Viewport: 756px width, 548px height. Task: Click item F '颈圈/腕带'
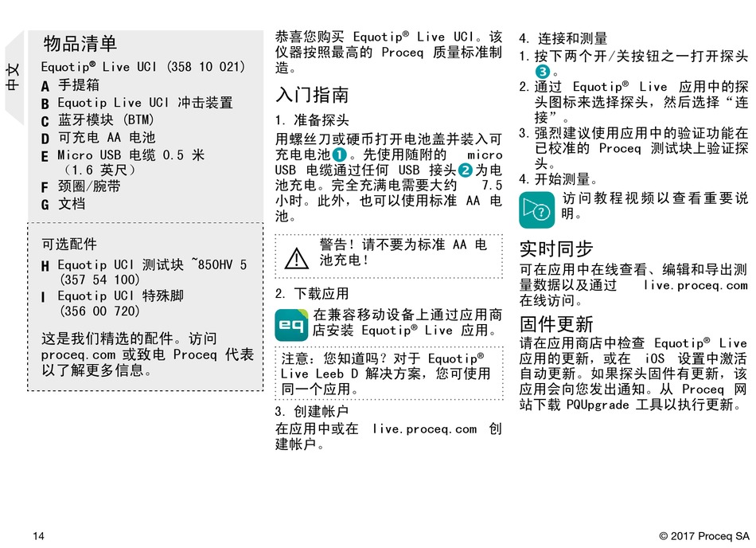(80, 186)
